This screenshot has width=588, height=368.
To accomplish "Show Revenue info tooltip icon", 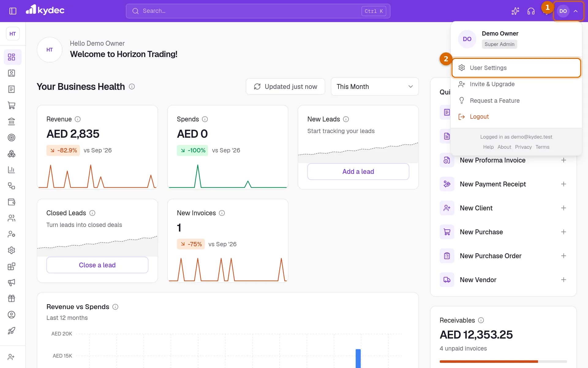I will point(78,119).
